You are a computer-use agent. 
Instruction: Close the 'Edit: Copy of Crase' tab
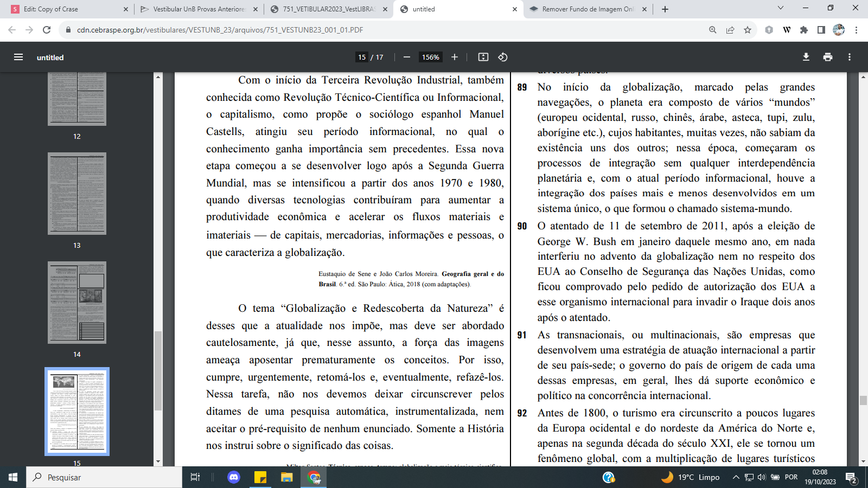pyautogui.click(x=126, y=9)
